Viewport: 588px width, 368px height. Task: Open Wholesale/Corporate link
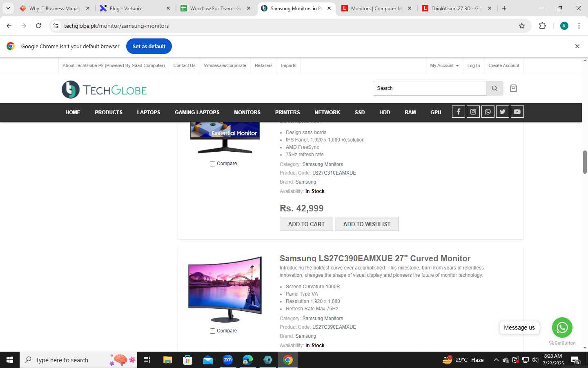coord(225,65)
